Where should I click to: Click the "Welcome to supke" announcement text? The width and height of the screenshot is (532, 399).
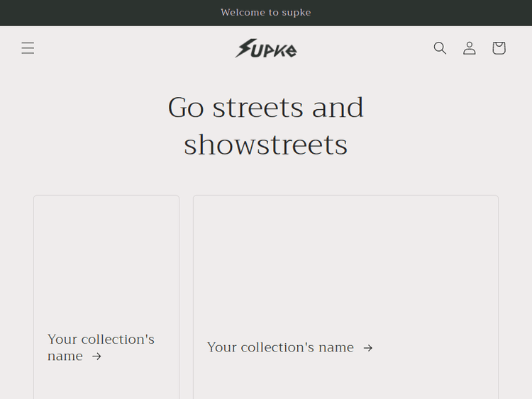(266, 13)
